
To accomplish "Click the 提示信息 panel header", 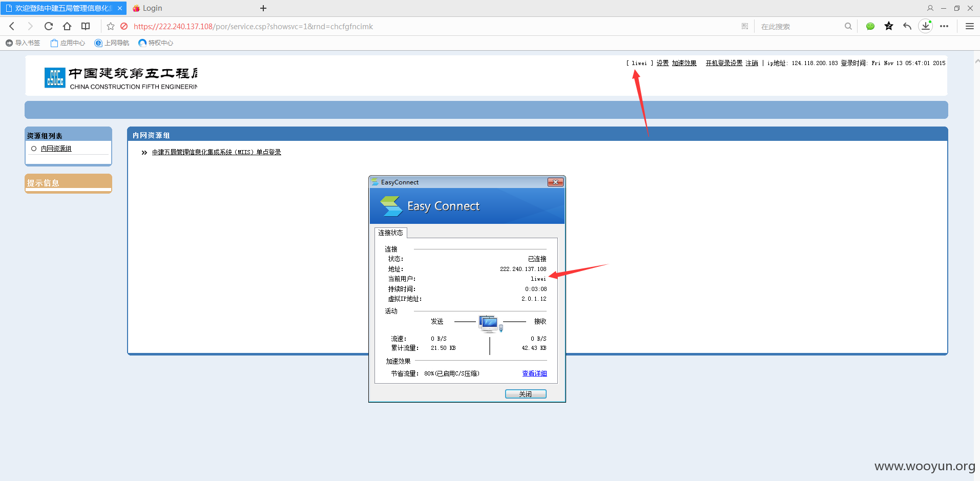I will coord(68,183).
